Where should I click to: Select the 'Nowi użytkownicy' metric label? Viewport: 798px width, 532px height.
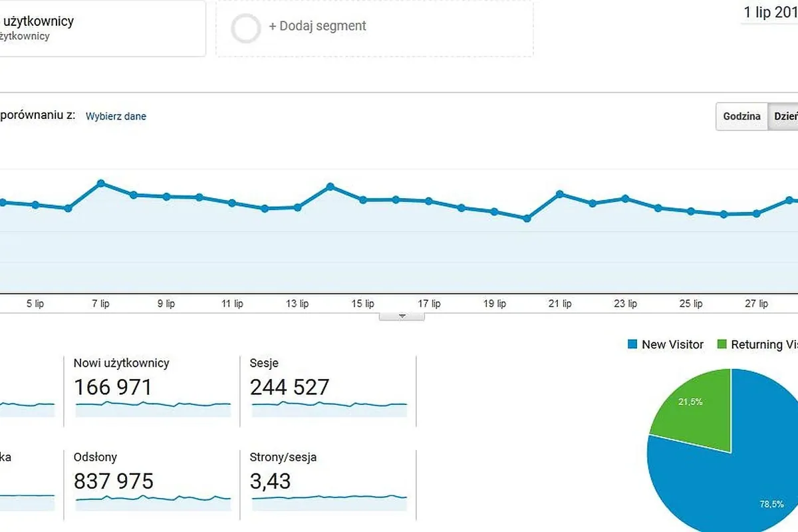(122, 363)
